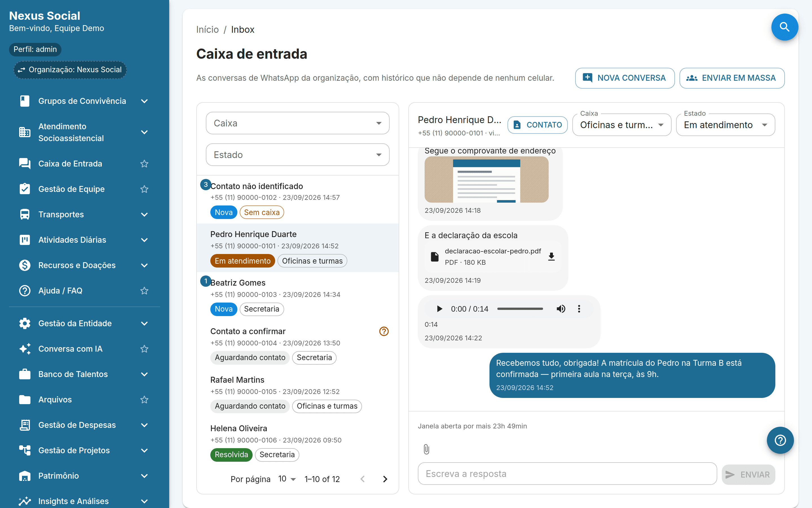Favorite Gestão de Equipe with the star
This screenshot has width=812, height=508.
tap(144, 189)
